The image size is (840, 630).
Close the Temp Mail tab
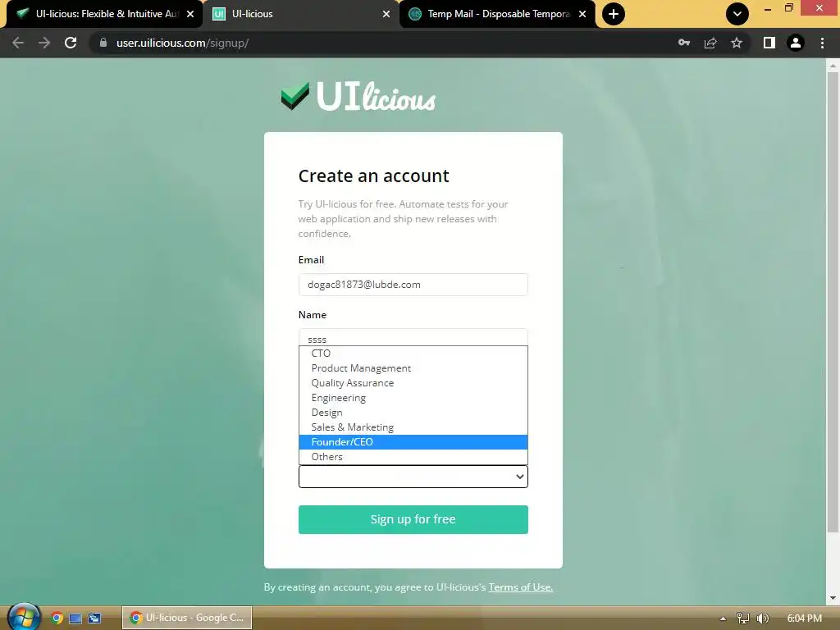[582, 14]
